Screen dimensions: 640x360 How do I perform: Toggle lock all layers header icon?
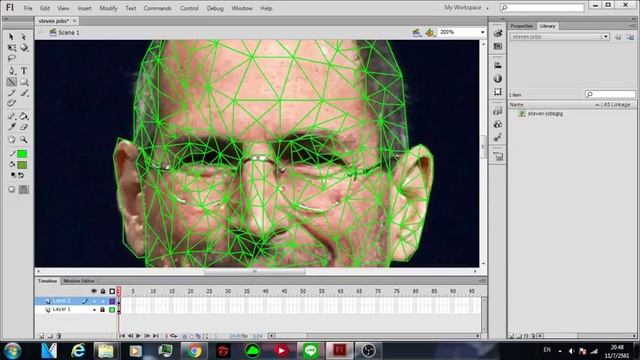[103, 291]
